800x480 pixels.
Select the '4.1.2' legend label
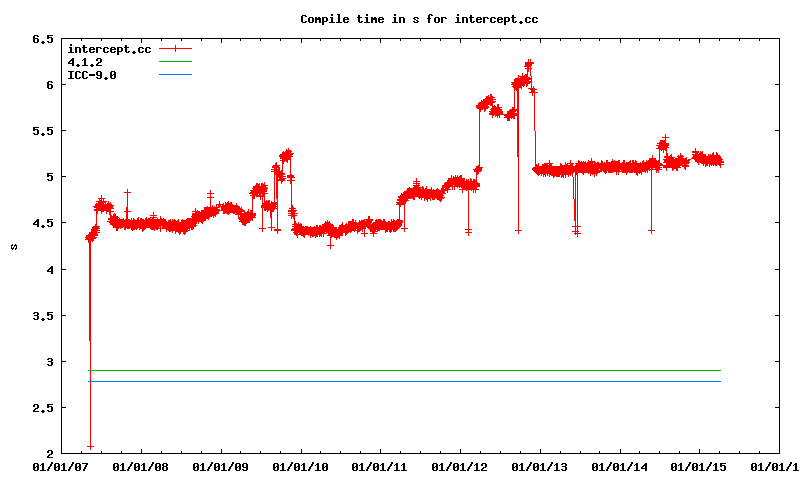tap(85, 62)
